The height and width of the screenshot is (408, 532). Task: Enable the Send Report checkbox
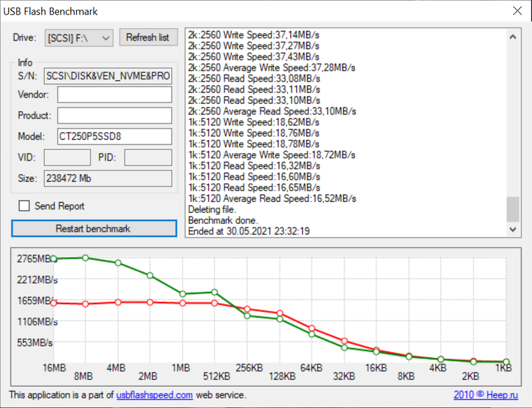pyautogui.click(x=24, y=206)
